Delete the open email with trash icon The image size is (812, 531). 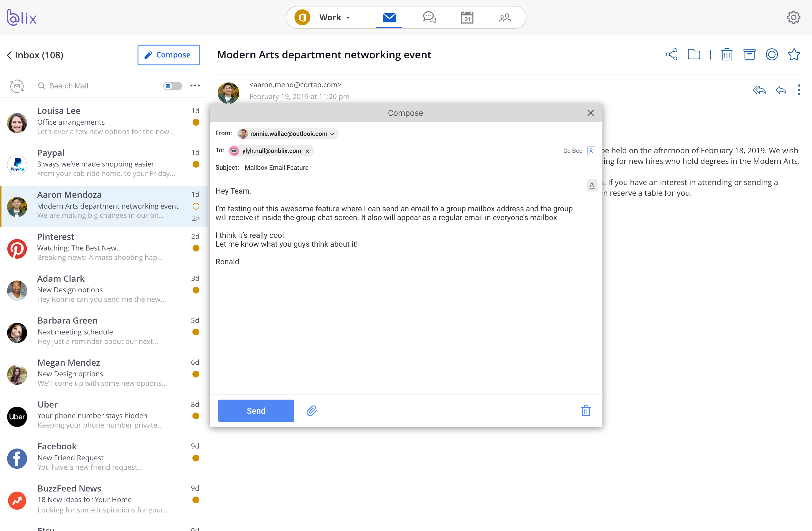727,55
